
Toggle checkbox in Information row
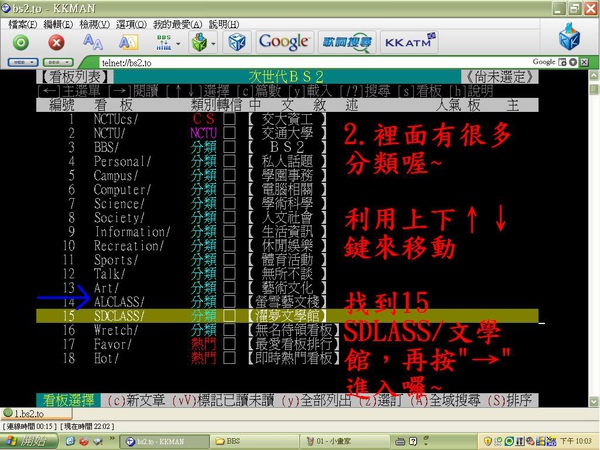[229, 232]
